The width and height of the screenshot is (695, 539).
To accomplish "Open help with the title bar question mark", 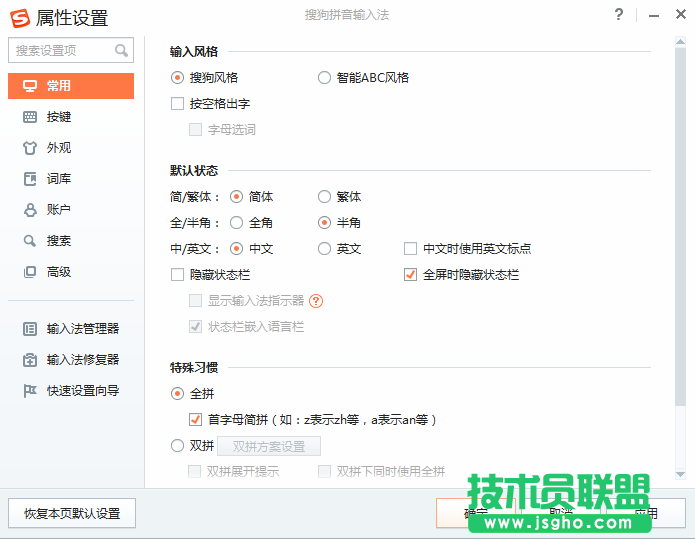I will 619,15.
